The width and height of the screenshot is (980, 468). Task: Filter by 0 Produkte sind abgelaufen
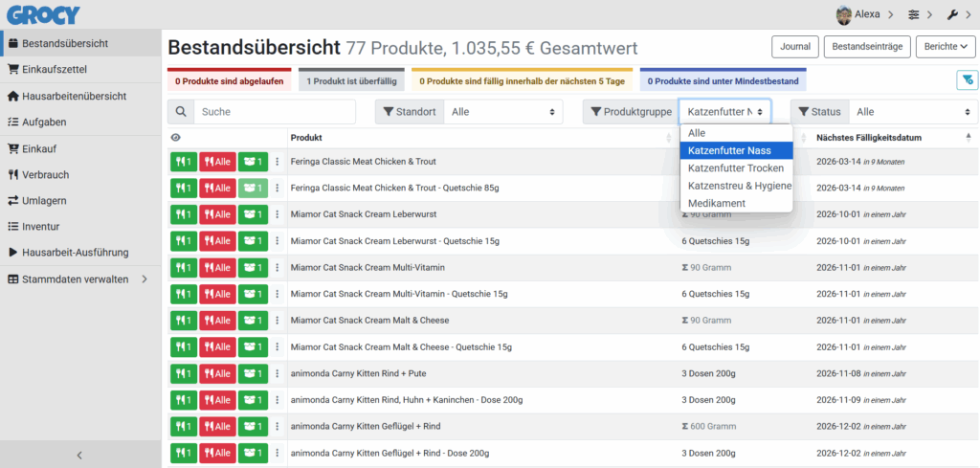[230, 80]
